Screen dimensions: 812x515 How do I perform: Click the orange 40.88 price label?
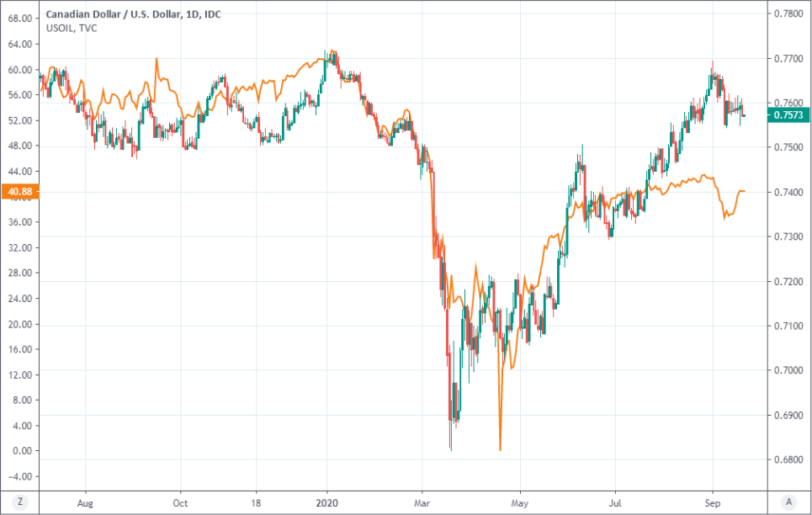(x=19, y=192)
